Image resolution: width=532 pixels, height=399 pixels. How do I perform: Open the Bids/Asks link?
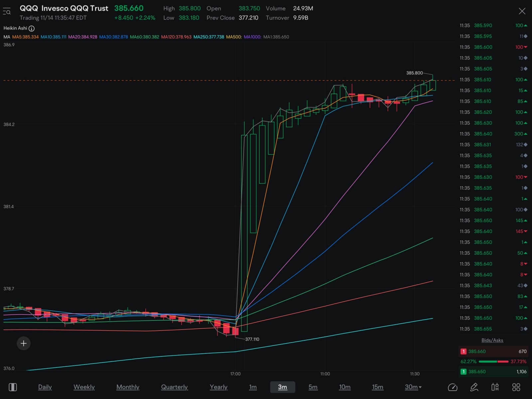492,340
